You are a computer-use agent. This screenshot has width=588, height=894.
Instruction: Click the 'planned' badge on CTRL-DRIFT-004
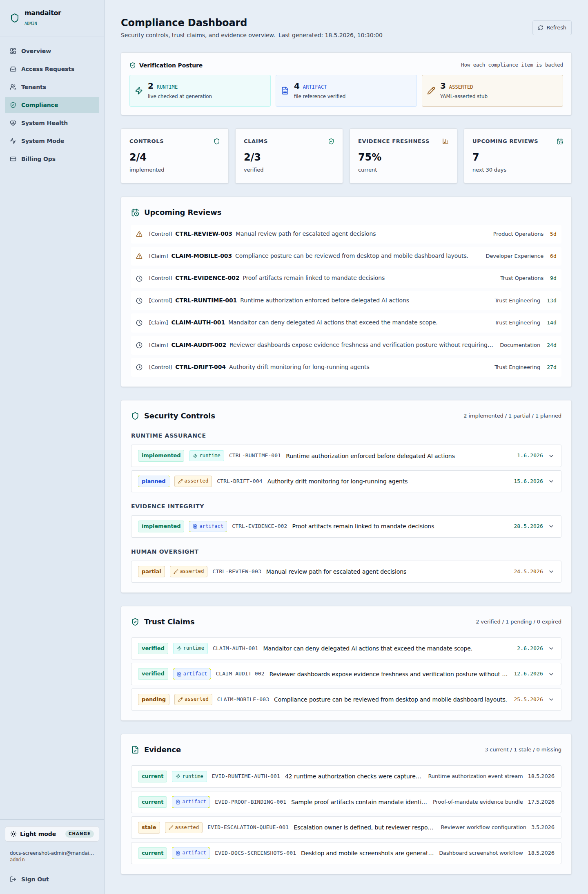click(x=154, y=481)
